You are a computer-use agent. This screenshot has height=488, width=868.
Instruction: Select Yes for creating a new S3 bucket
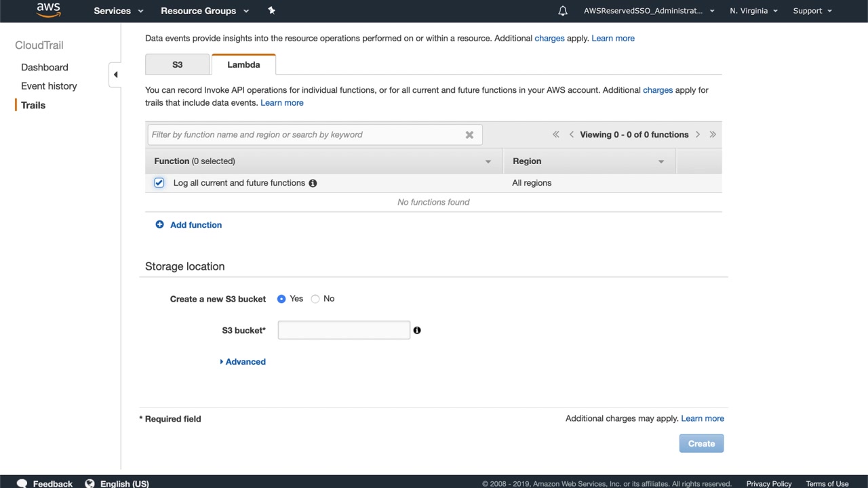[x=281, y=299]
